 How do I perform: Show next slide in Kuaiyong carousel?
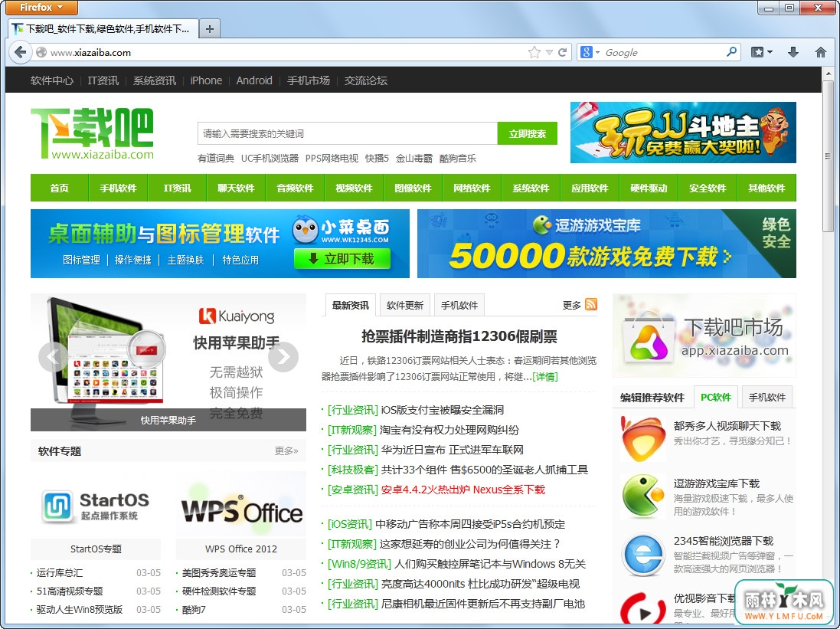click(283, 356)
